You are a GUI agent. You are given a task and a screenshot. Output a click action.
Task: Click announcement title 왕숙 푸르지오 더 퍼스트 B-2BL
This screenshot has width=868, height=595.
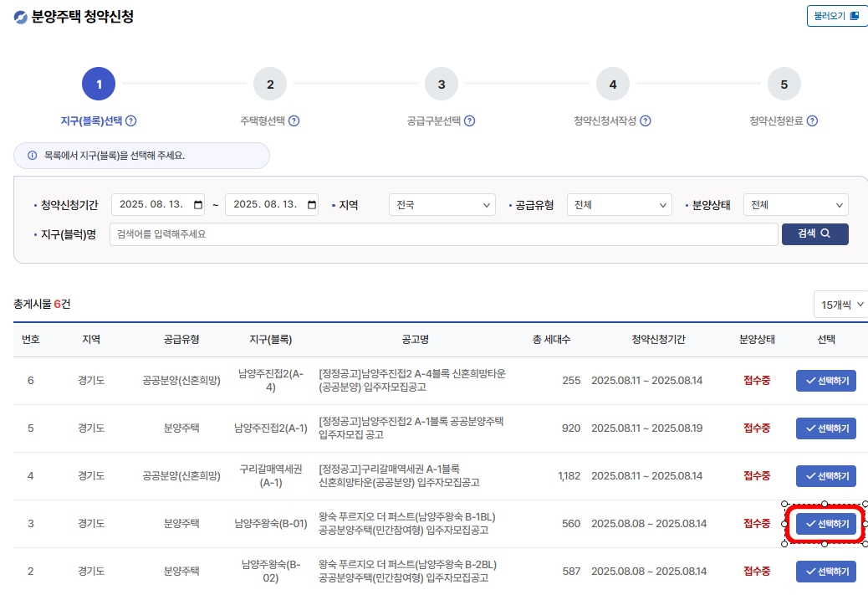tap(407, 572)
